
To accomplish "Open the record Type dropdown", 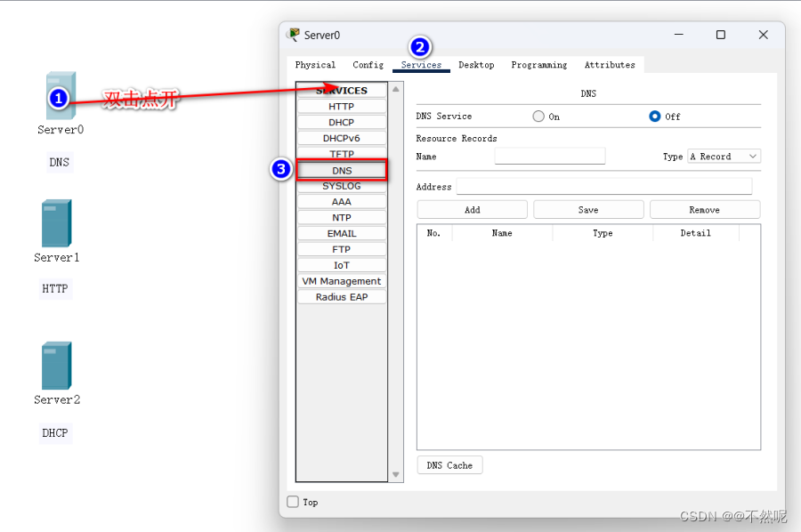I will [724, 157].
